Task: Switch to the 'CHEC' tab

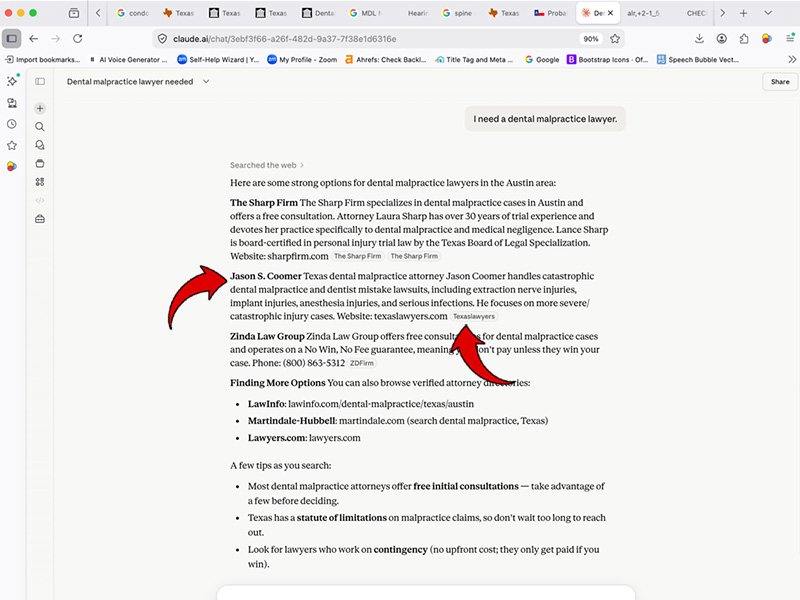Action: (696, 13)
